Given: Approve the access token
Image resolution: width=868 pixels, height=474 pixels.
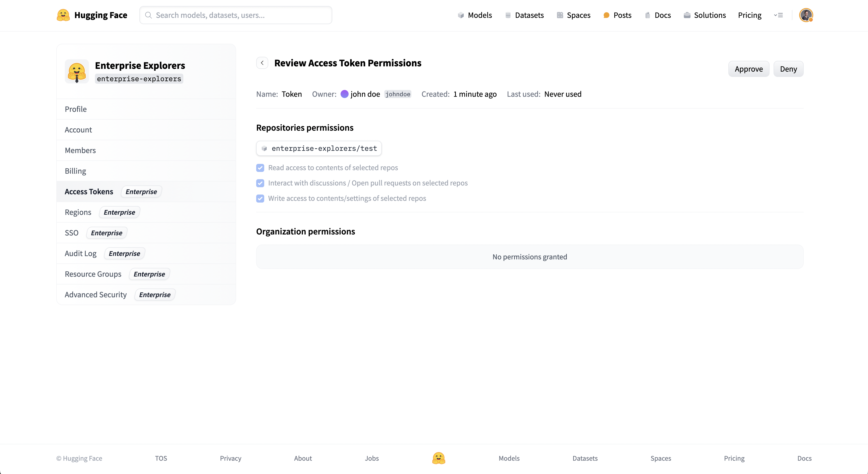Looking at the screenshot, I should [x=748, y=69].
